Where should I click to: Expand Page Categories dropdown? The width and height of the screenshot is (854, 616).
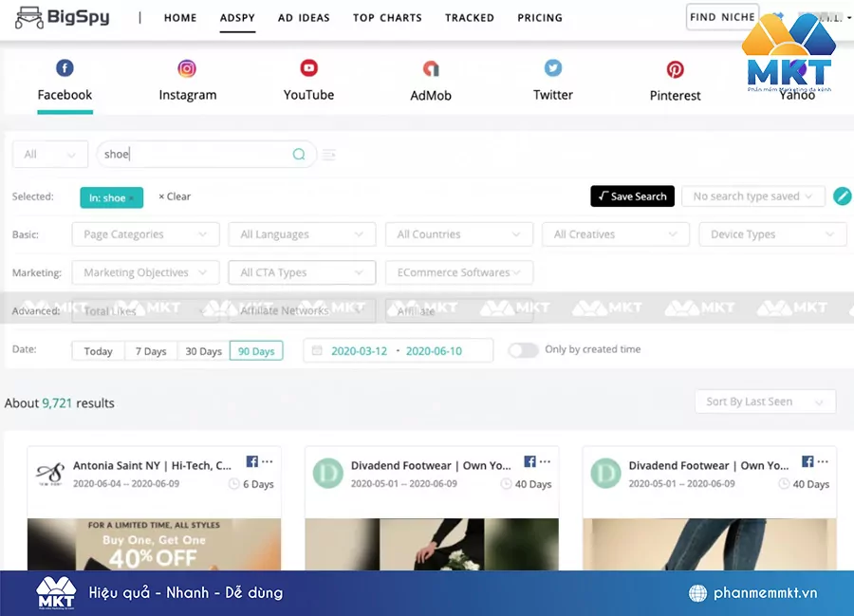[145, 234]
